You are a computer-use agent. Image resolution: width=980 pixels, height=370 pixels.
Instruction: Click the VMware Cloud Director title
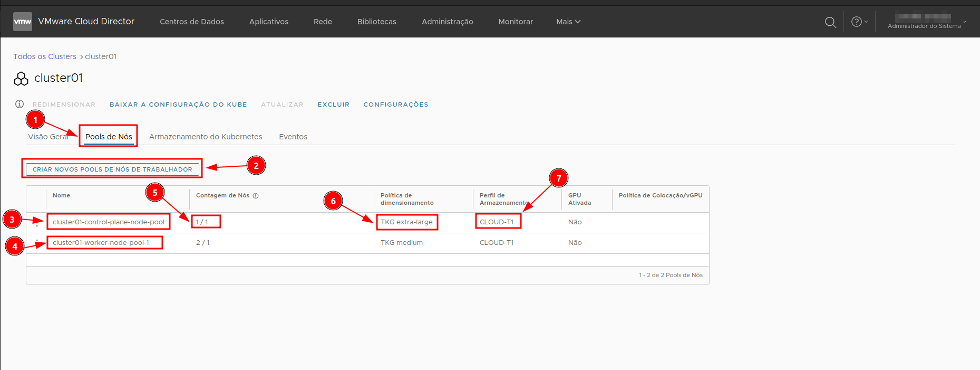tap(86, 22)
